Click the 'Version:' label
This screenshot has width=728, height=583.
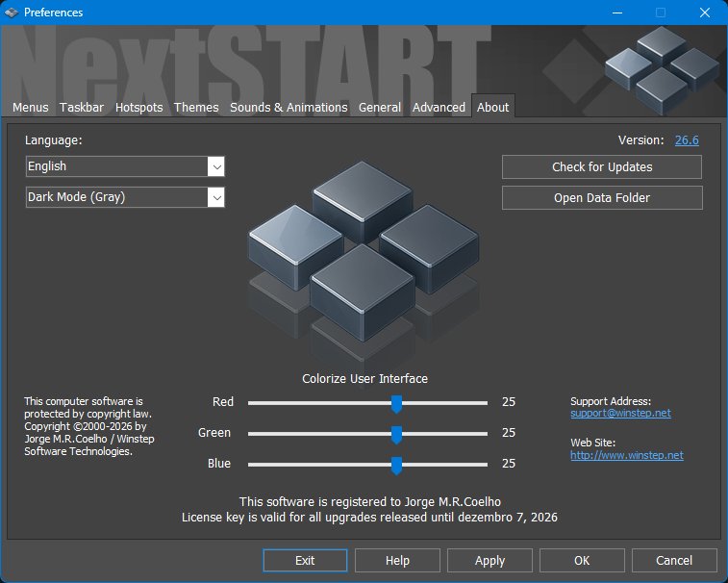(x=640, y=139)
